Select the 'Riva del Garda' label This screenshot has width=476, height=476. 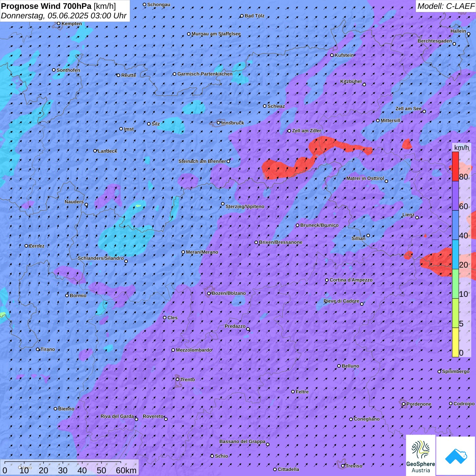117,416
